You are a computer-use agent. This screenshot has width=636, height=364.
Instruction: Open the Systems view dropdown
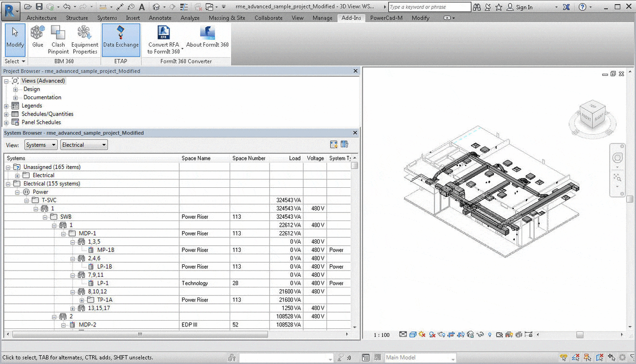tap(40, 145)
